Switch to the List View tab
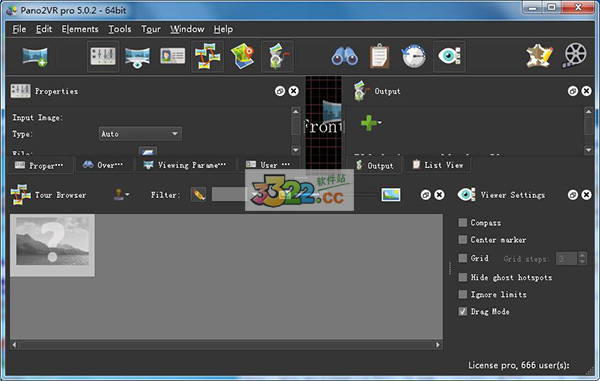600x381 pixels. [438, 165]
